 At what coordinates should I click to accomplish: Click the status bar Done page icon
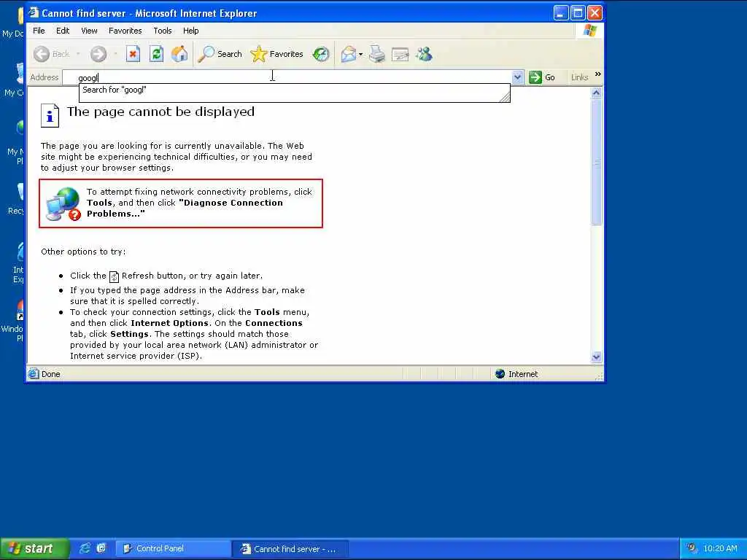coord(34,374)
